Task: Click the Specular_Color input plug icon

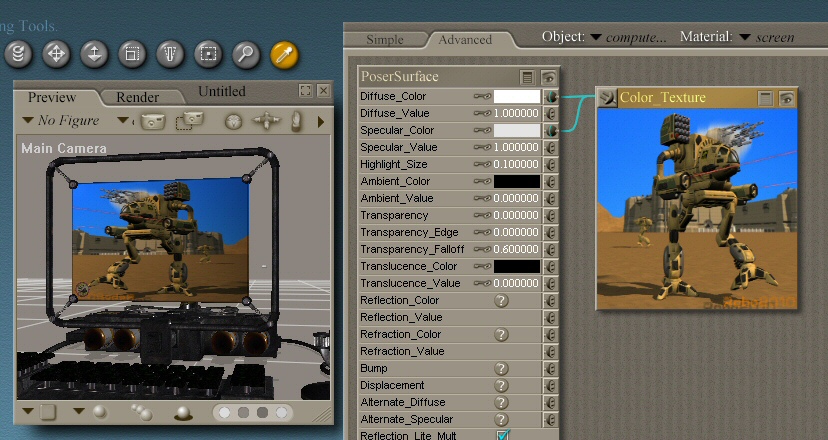Action: tap(551, 130)
